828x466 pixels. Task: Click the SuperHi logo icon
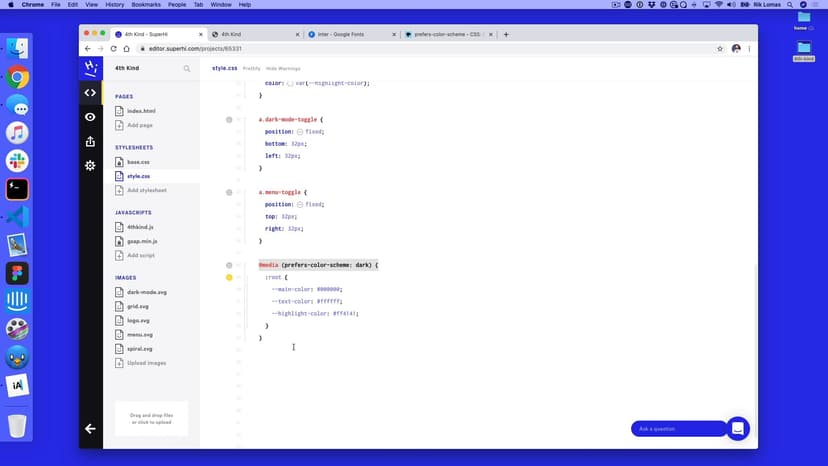pos(90,68)
